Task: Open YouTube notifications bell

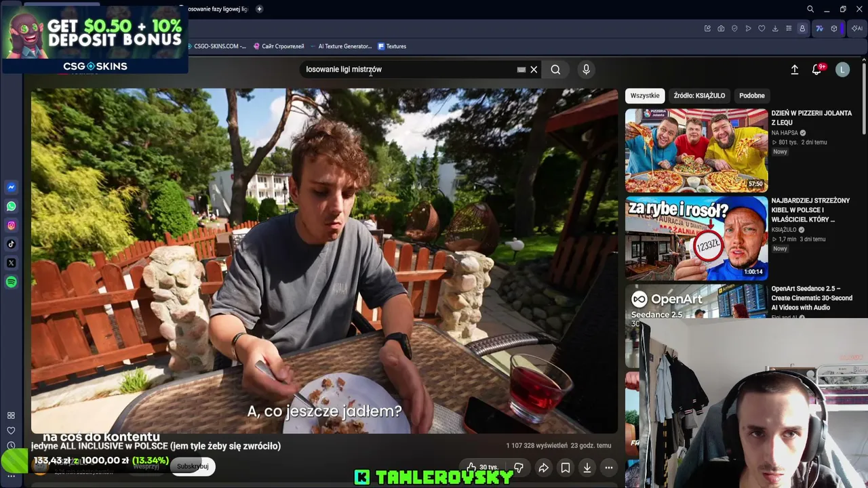Action: tap(817, 69)
